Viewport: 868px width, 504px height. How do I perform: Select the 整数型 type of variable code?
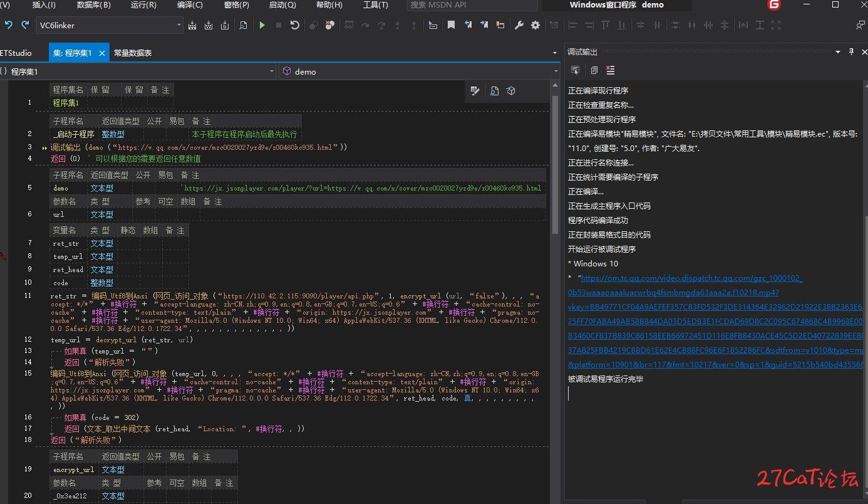[101, 283]
